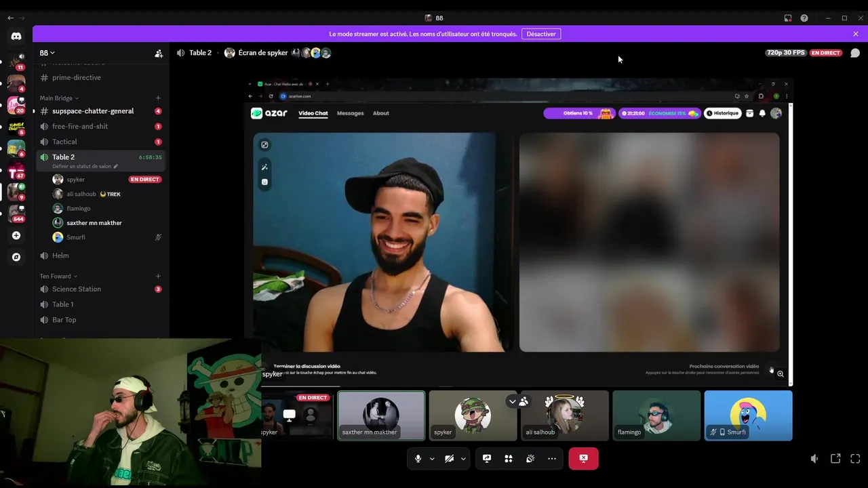The image size is (868, 488).
Task: Focus spyker's avatar tile with soldier cat
Action: click(473, 415)
